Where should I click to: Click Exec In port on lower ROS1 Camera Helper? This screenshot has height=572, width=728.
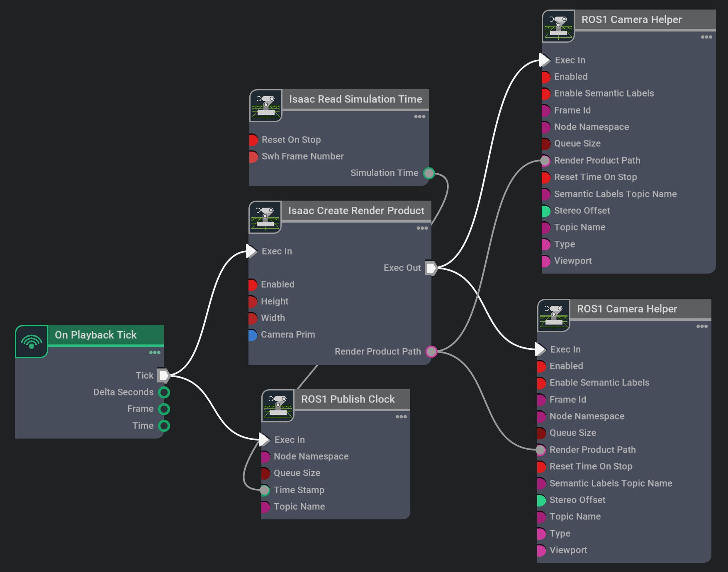541,349
